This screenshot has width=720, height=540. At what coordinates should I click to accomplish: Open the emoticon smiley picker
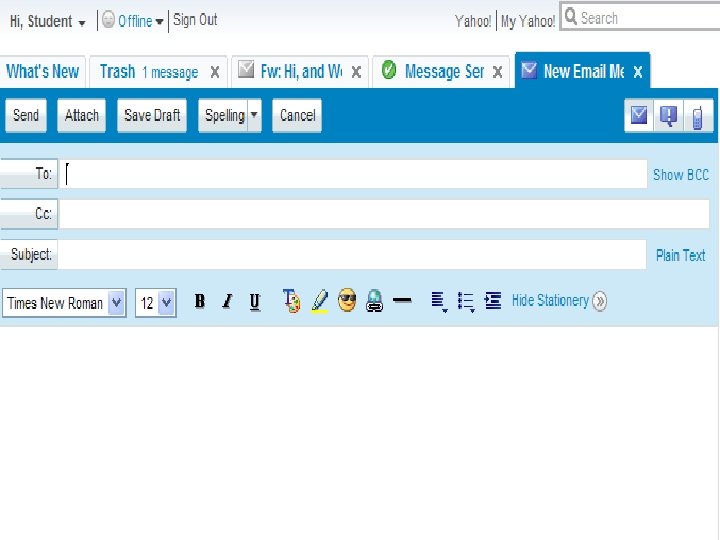tap(347, 301)
